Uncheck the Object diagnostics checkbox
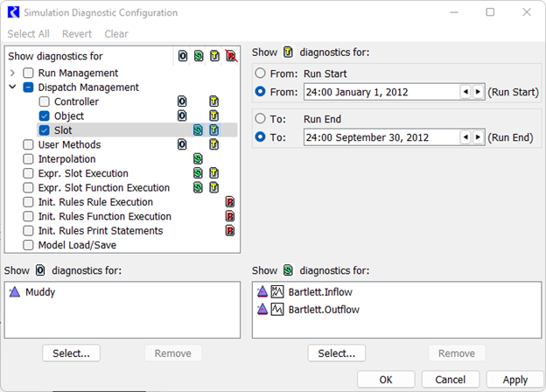Image resolution: width=546 pixels, height=392 pixels. [45, 115]
